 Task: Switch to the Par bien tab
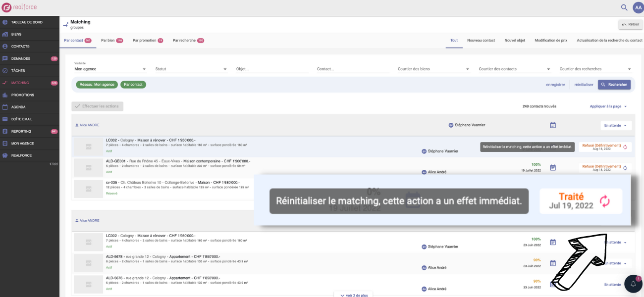[112, 41]
